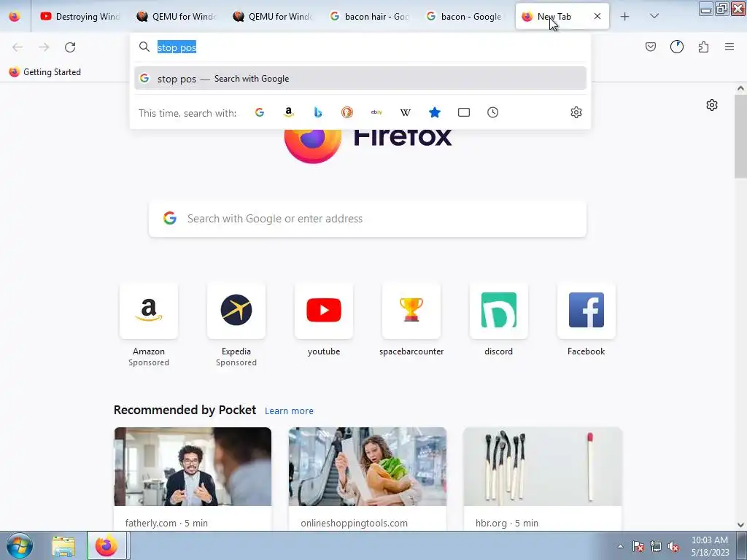The image size is (747, 560).
Task: Click the page scrollbar up arrow
Action: click(x=740, y=88)
